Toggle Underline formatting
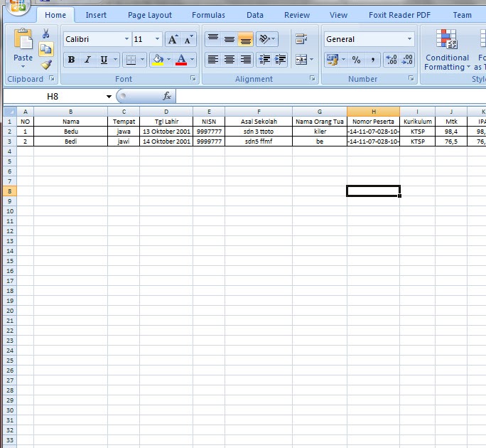The image size is (486, 448). 104,60
